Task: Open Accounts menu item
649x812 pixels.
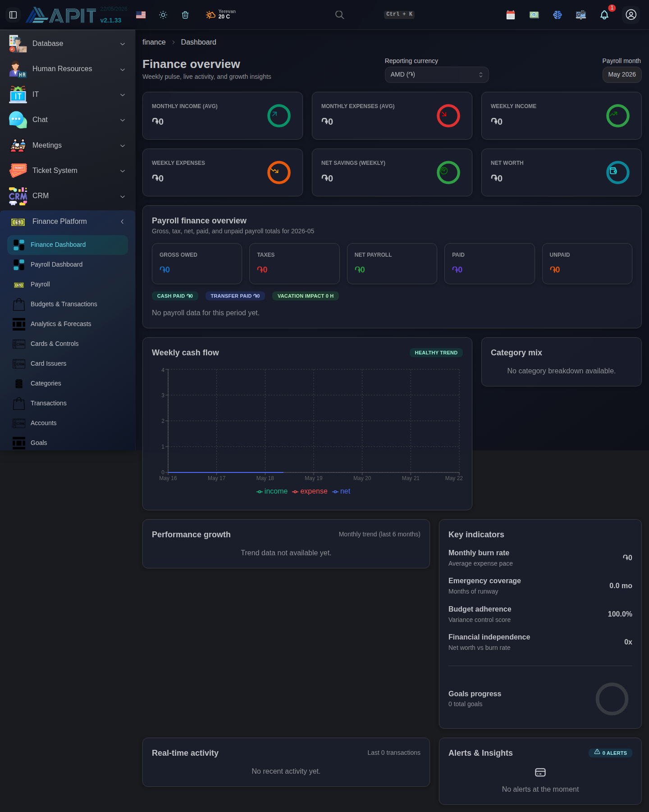Action: [x=68, y=423]
